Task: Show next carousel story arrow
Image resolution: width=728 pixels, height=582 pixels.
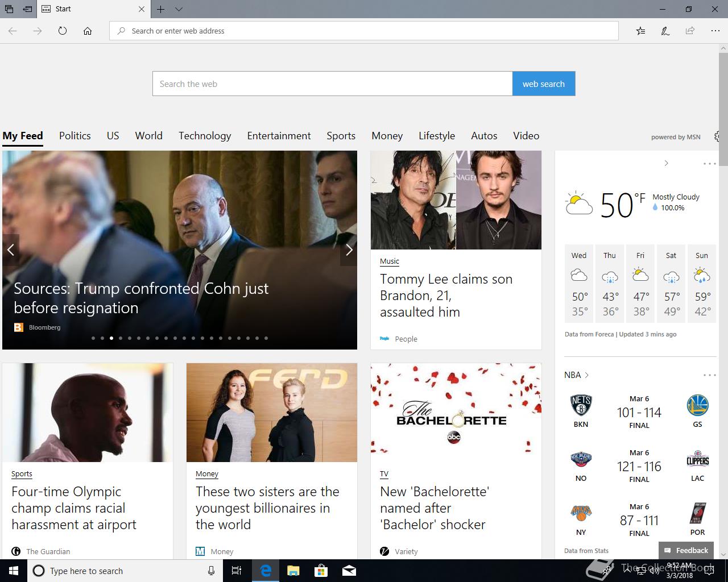Action: click(349, 250)
